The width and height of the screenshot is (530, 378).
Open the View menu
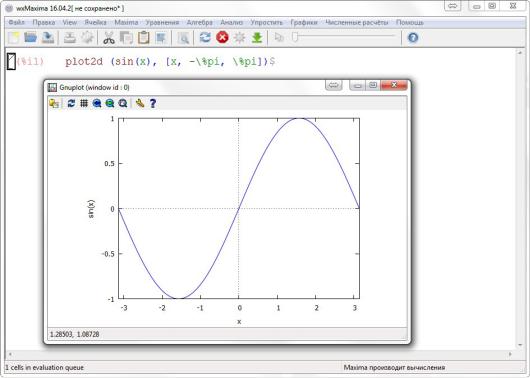coord(70,22)
